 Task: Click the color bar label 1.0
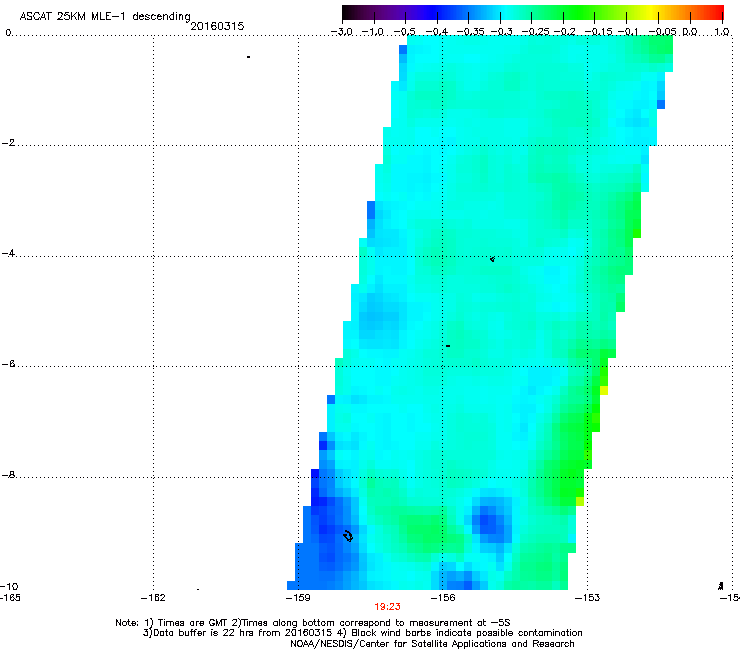click(x=722, y=32)
